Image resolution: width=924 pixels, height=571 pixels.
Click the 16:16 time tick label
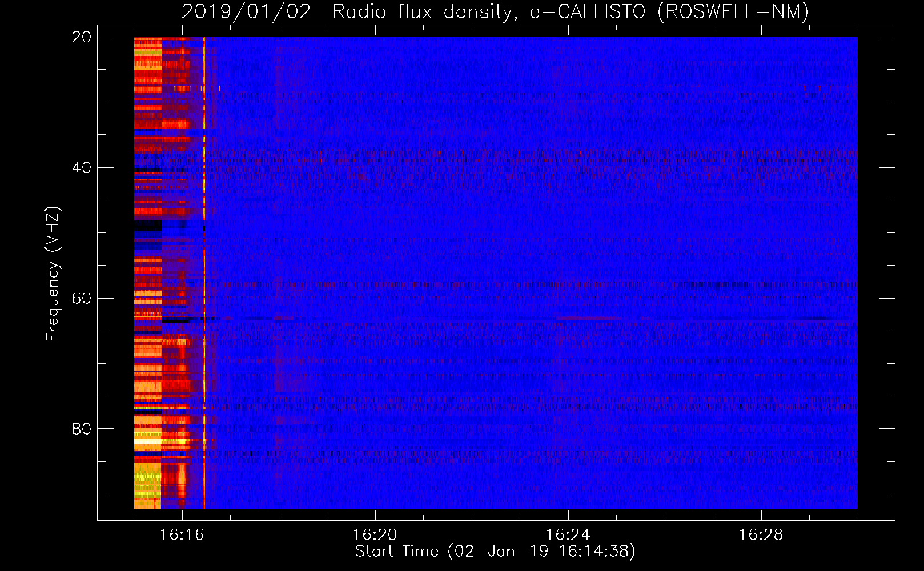[182, 534]
